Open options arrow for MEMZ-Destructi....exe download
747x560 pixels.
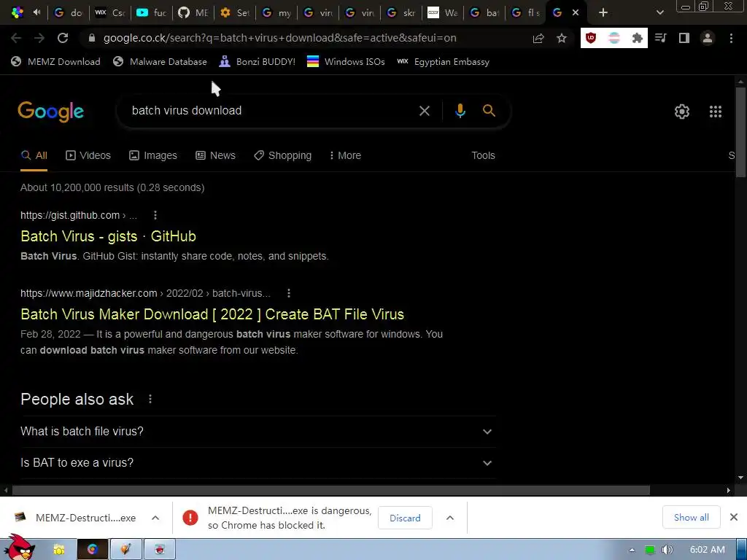coord(155,518)
